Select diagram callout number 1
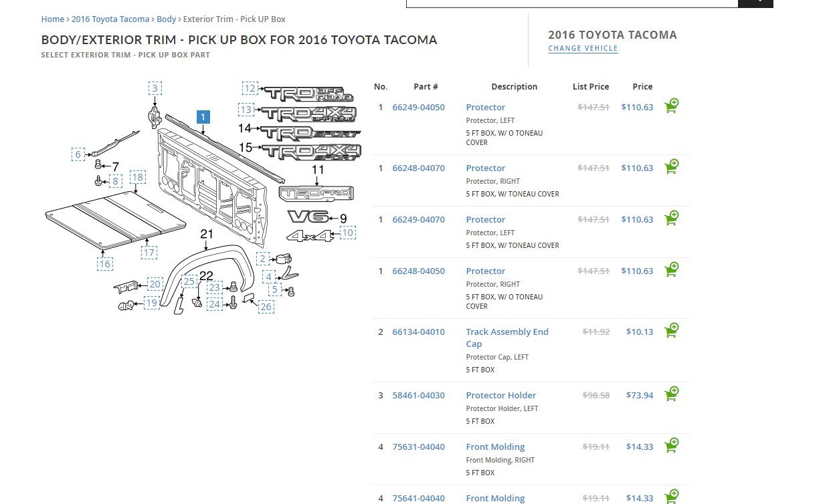 coord(203,117)
